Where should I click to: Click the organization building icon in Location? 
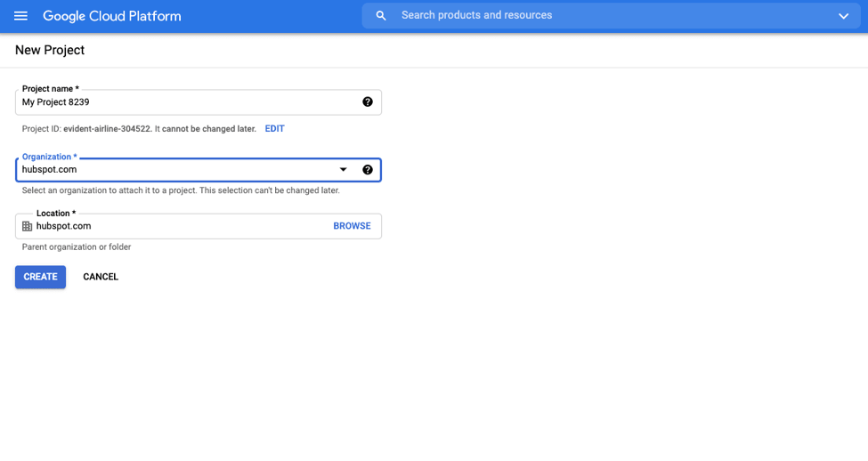tap(27, 226)
